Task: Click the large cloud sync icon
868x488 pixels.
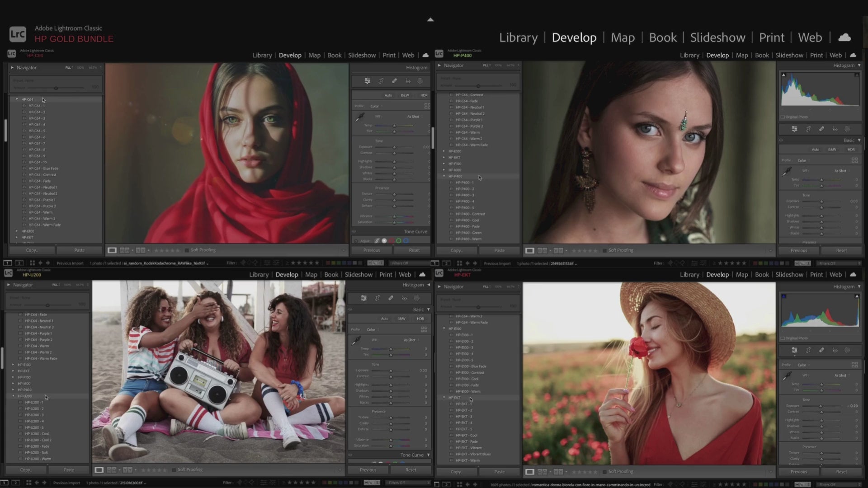Action: [844, 38]
